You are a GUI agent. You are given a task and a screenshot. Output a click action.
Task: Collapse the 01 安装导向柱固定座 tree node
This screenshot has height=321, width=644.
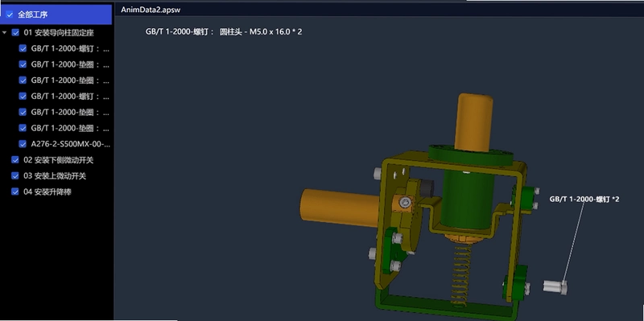(x=5, y=32)
